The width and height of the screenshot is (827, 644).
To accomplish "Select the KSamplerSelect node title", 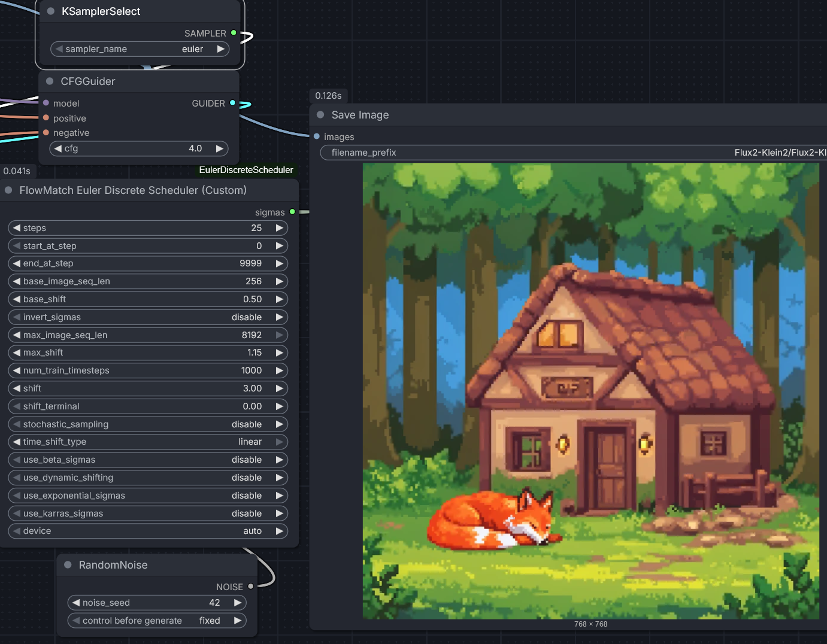I will click(101, 11).
